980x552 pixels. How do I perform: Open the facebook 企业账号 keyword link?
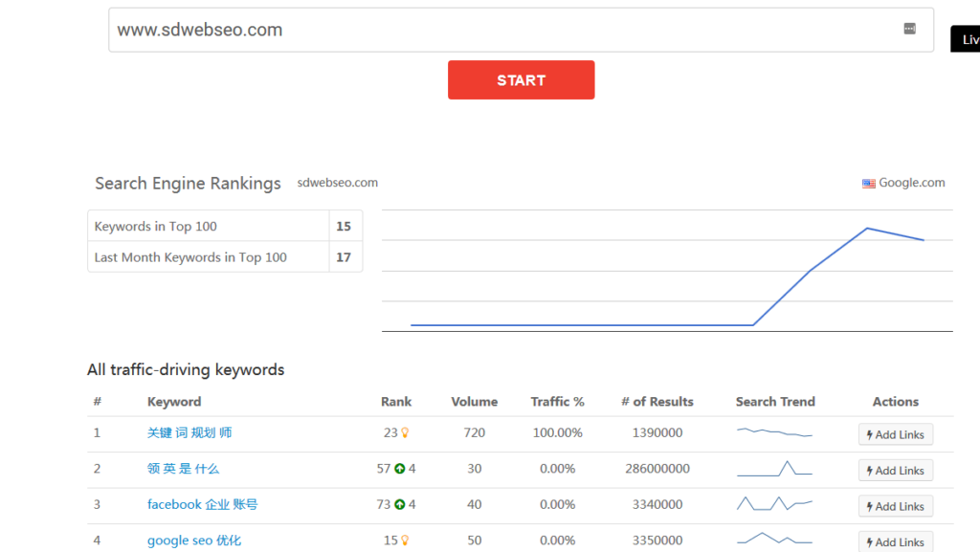[x=202, y=504]
